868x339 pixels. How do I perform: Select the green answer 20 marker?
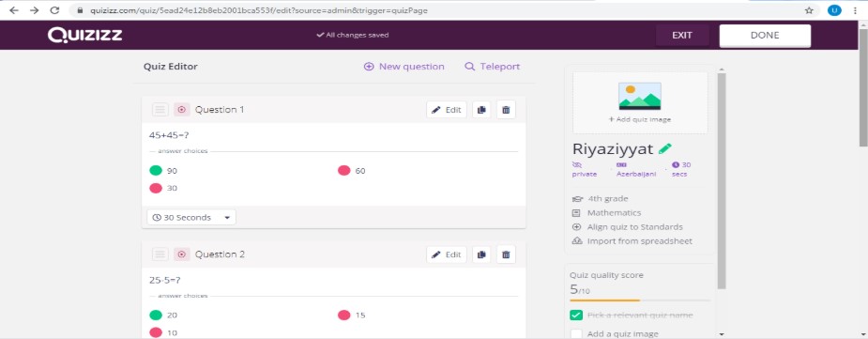click(156, 316)
